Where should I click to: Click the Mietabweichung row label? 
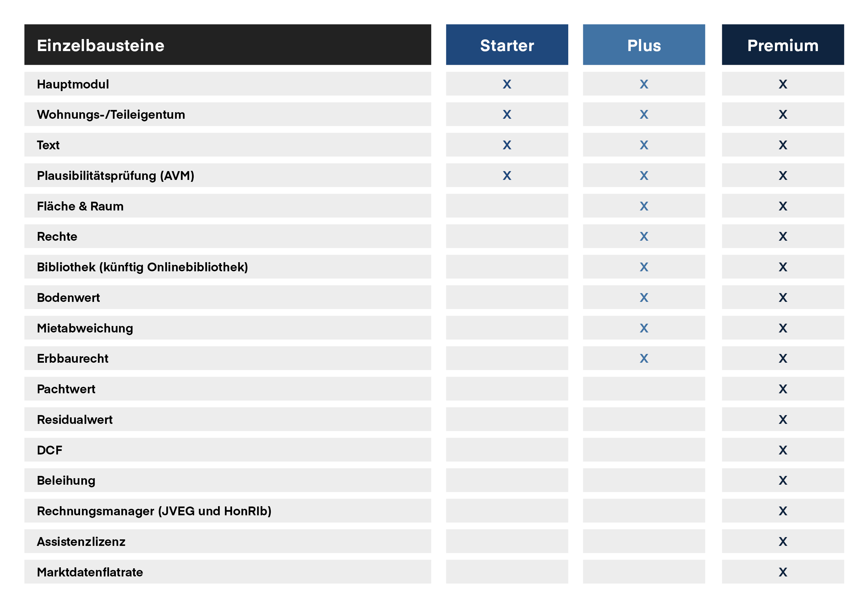coord(85,328)
